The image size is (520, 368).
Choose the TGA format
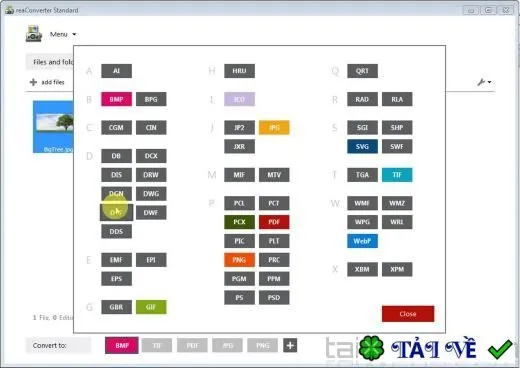pos(362,175)
